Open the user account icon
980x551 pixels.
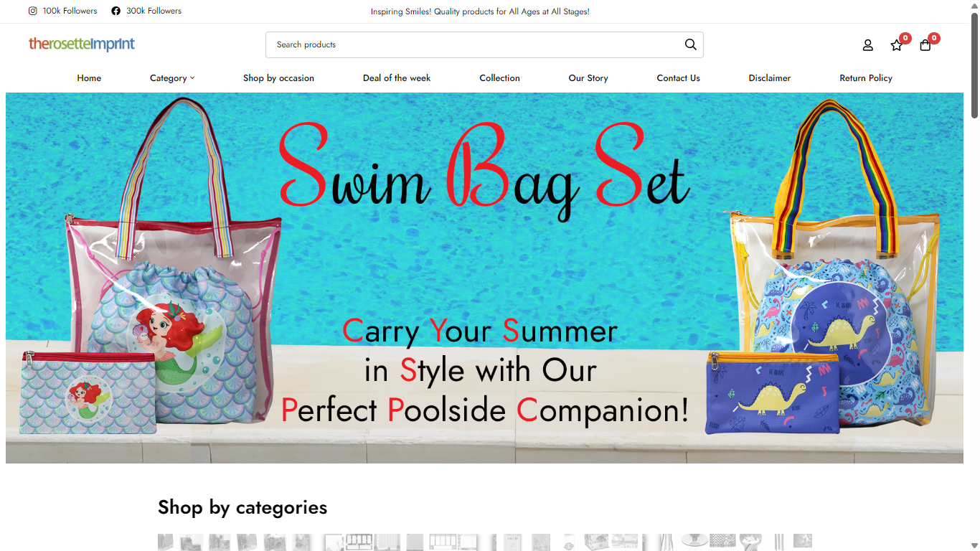[867, 45]
